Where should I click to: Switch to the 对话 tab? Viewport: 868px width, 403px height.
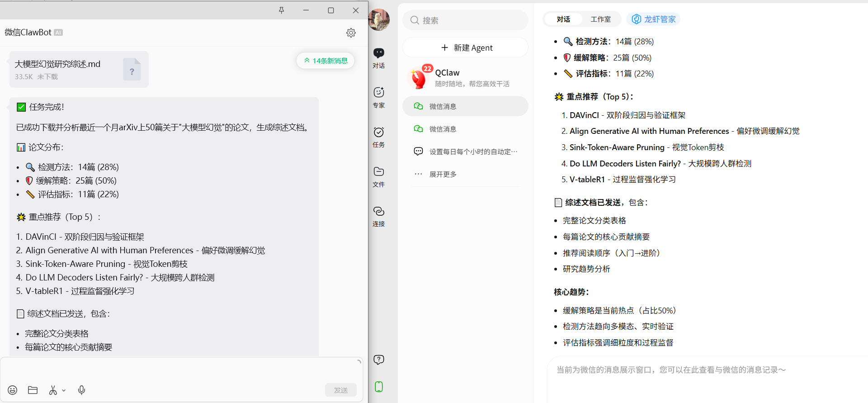pyautogui.click(x=563, y=19)
